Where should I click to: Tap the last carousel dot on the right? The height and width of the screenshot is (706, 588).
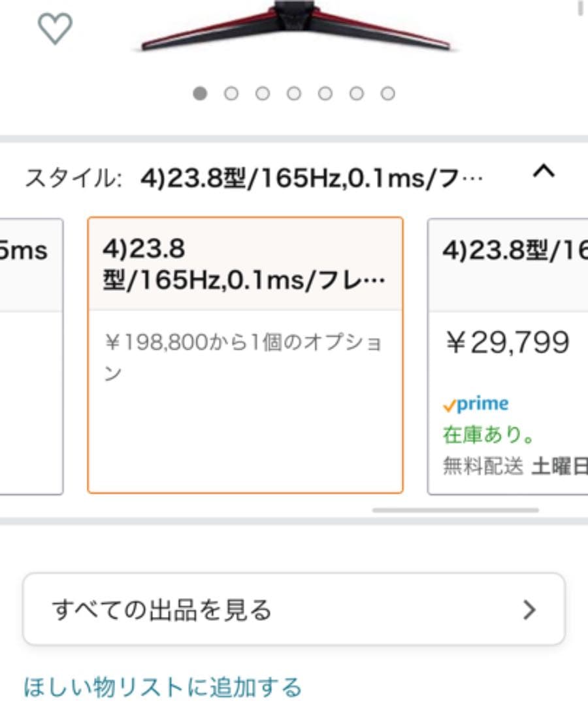coord(386,93)
